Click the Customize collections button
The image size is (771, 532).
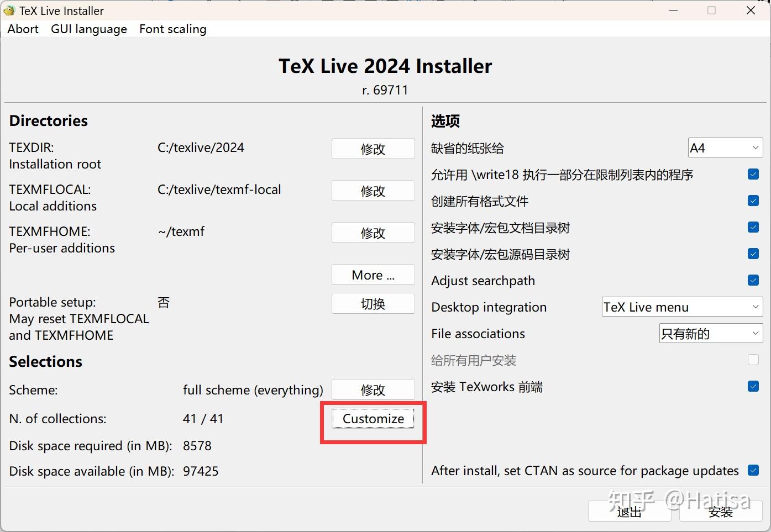point(373,418)
